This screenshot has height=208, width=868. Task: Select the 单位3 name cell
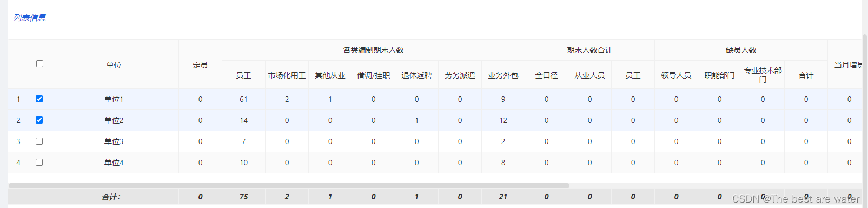tap(114, 141)
